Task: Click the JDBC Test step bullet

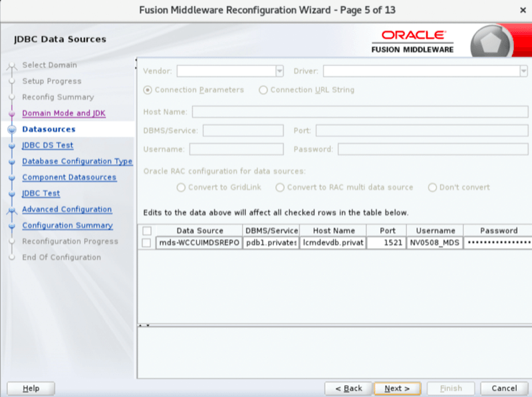Action: [12, 194]
